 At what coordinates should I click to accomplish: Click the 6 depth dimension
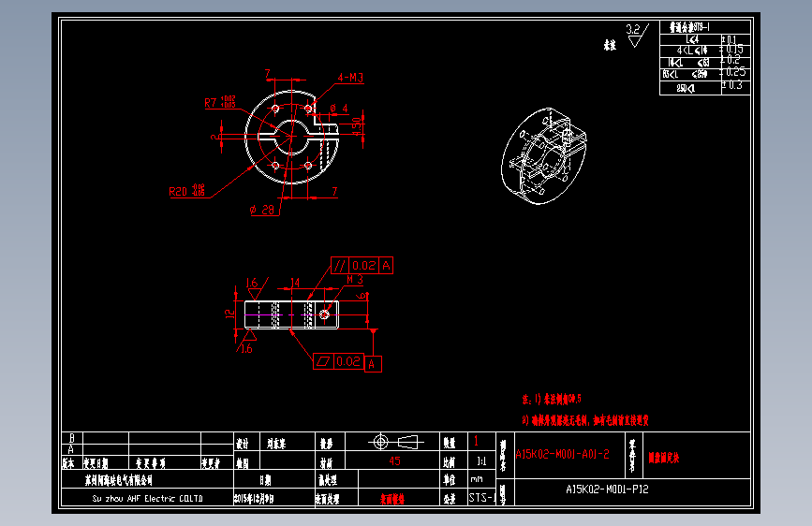tap(362, 296)
